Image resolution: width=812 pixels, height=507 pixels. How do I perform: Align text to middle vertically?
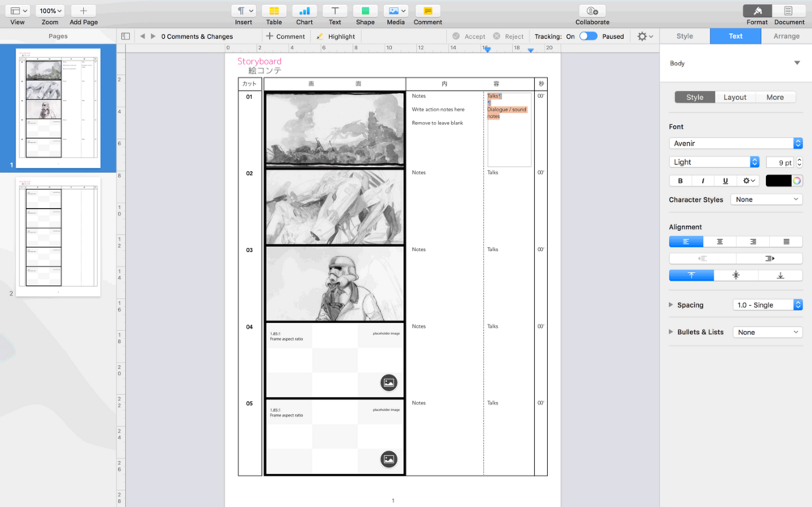(x=736, y=275)
